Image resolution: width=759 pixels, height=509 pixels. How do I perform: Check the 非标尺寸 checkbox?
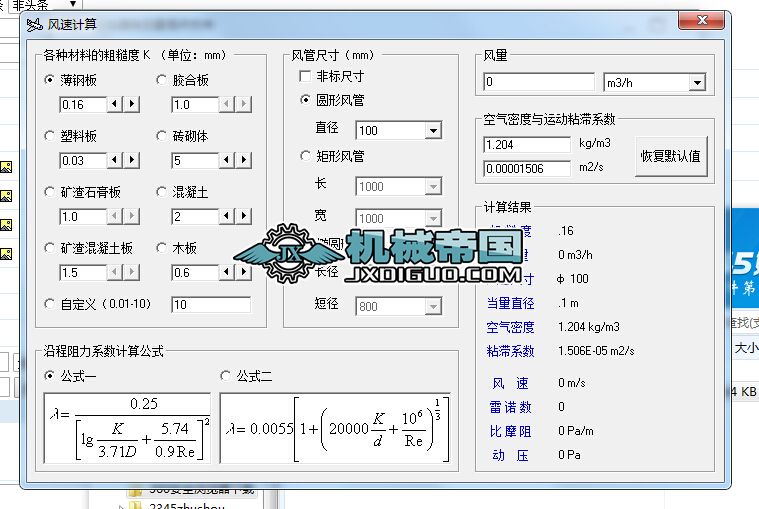(x=305, y=76)
